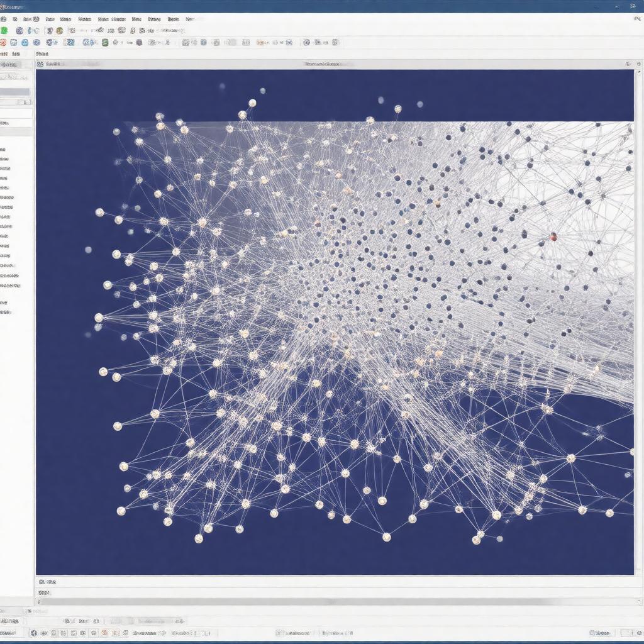Click the blue circular icon in second toolbar row
Screen dimensions: 644x644
click(x=25, y=43)
